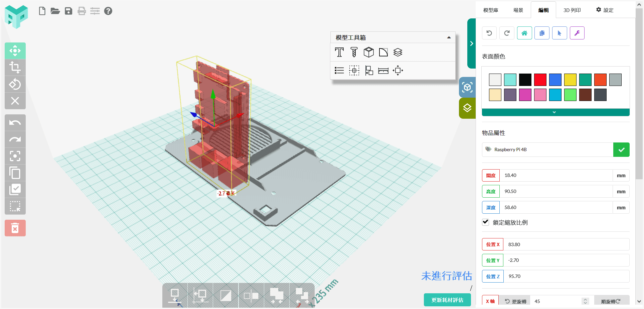Expand the teal color bar dropdown
Viewport: 644px width, 309px height.
click(554, 112)
